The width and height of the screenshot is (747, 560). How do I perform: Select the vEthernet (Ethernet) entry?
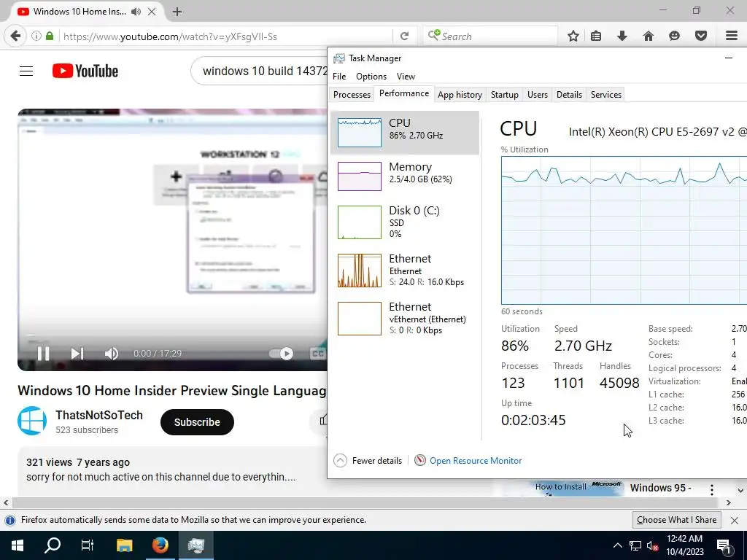[404, 318]
